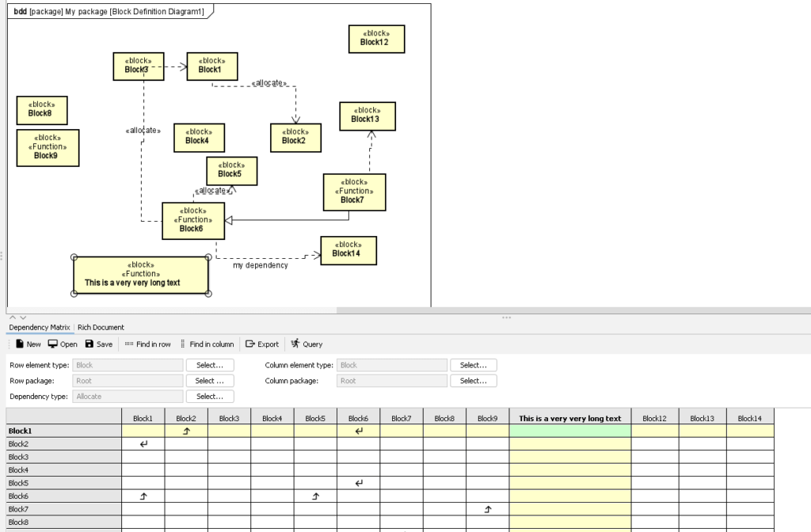Image resolution: width=811 pixels, height=532 pixels.
Task: Click Select next to Column package
Action: click(474, 381)
